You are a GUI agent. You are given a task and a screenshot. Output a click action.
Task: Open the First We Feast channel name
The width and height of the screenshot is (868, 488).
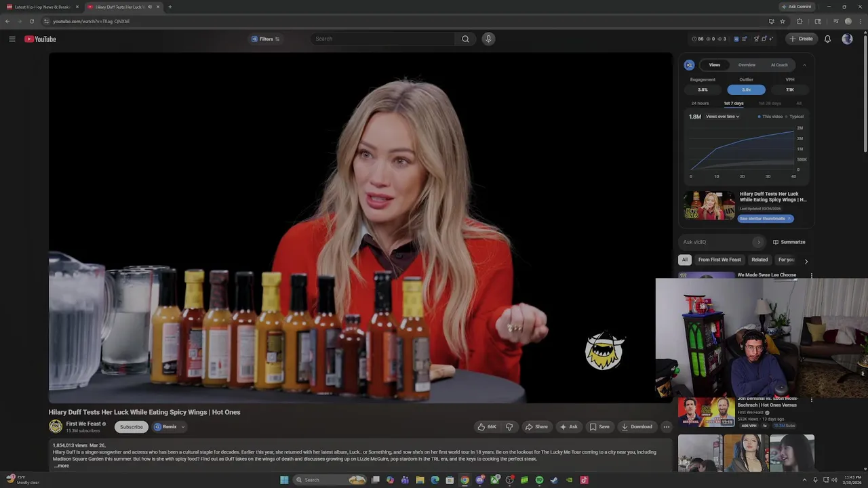click(83, 424)
